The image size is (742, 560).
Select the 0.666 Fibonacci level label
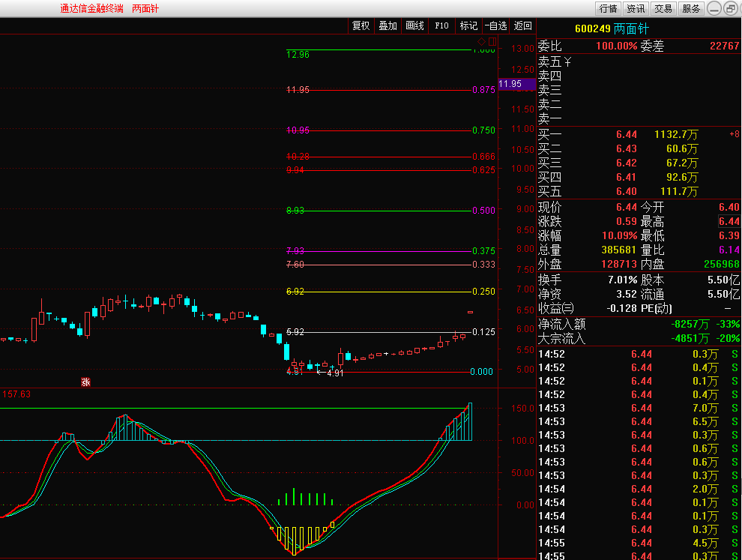483,157
